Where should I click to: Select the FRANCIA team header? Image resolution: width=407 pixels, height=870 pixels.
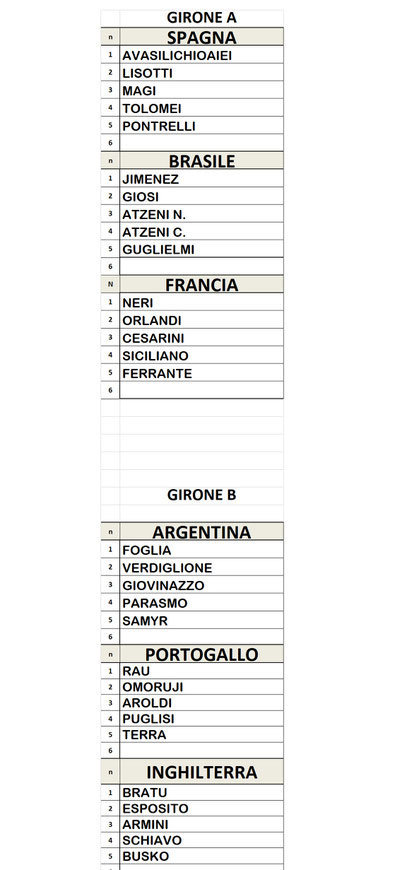click(x=201, y=284)
